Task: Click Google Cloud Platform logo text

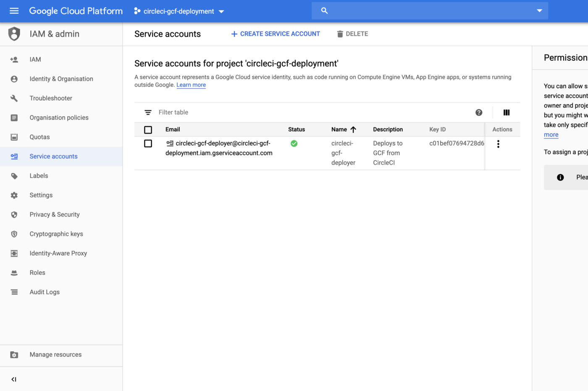Action: [76, 11]
